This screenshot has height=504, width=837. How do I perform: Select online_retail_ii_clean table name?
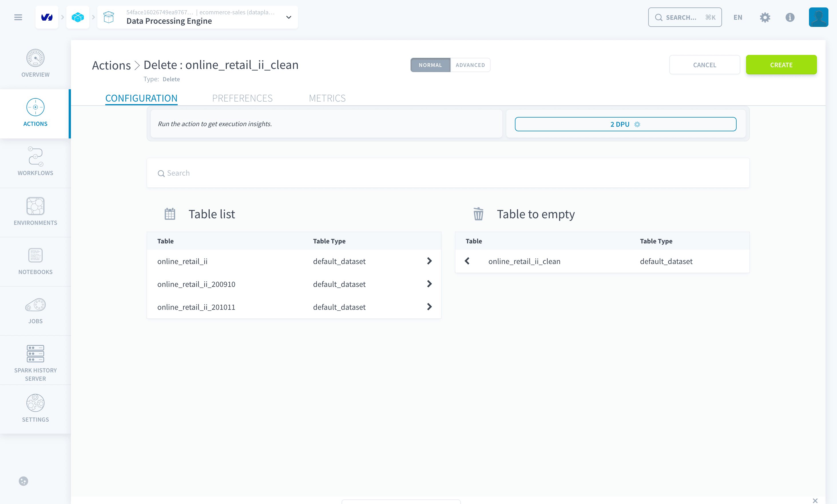pyautogui.click(x=524, y=261)
